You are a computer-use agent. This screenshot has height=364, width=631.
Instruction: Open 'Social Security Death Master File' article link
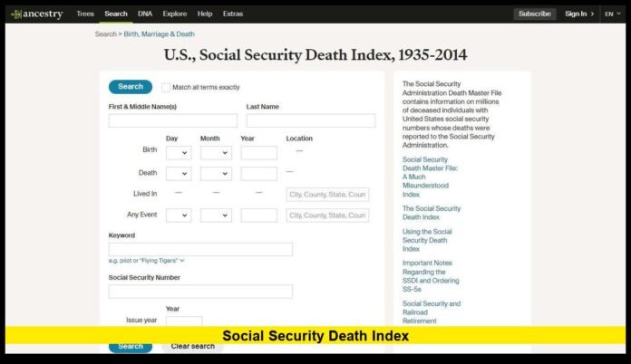[x=430, y=177]
